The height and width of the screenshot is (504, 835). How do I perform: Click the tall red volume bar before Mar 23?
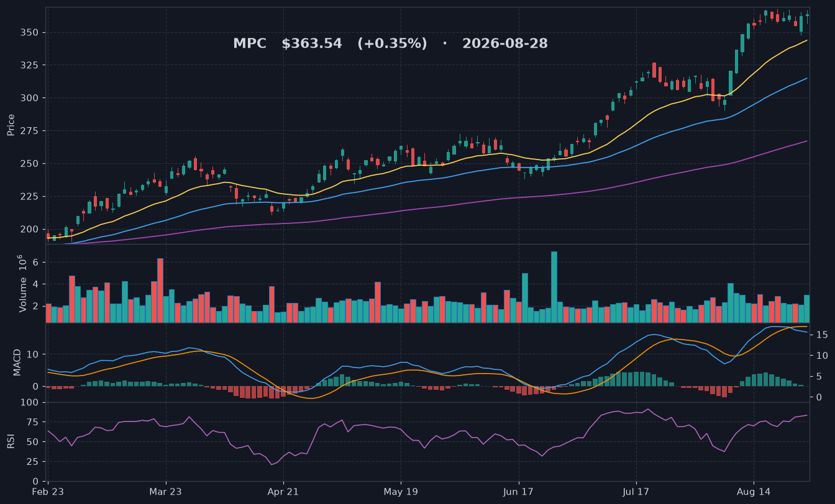(x=160, y=290)
